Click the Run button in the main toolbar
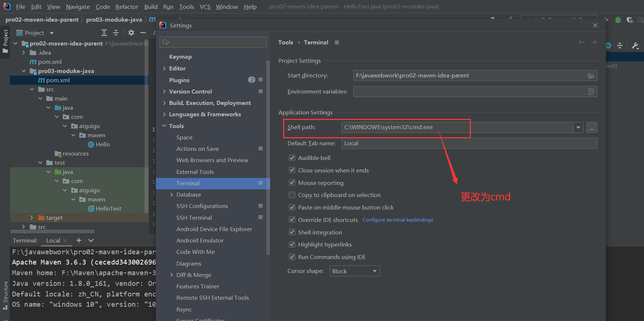The image size is (644, 321). tap(606, 20)
